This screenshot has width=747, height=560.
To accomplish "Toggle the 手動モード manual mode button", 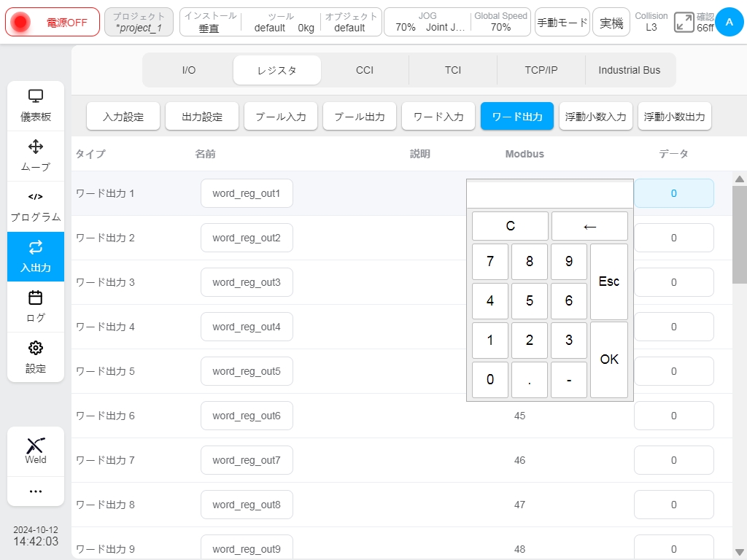I will (562, 22).
